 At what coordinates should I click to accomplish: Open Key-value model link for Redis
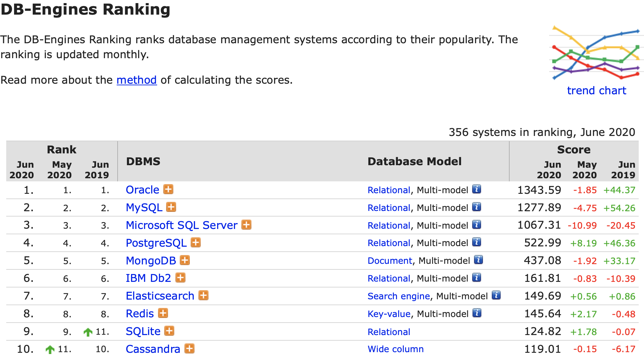pos(389,314)
